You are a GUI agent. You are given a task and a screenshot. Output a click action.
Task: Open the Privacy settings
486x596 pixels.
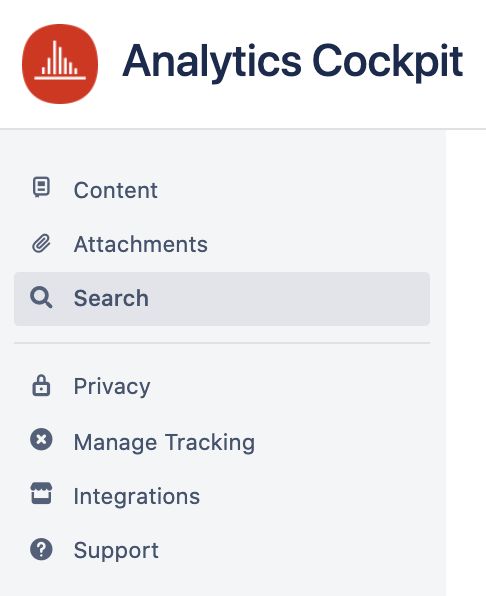pyautogui.click(x=112, y=387)
